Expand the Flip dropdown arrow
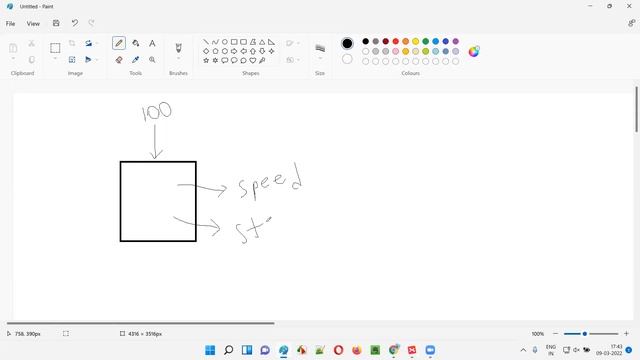The height and width of the screenshot is (360, 640). point(97,60)
